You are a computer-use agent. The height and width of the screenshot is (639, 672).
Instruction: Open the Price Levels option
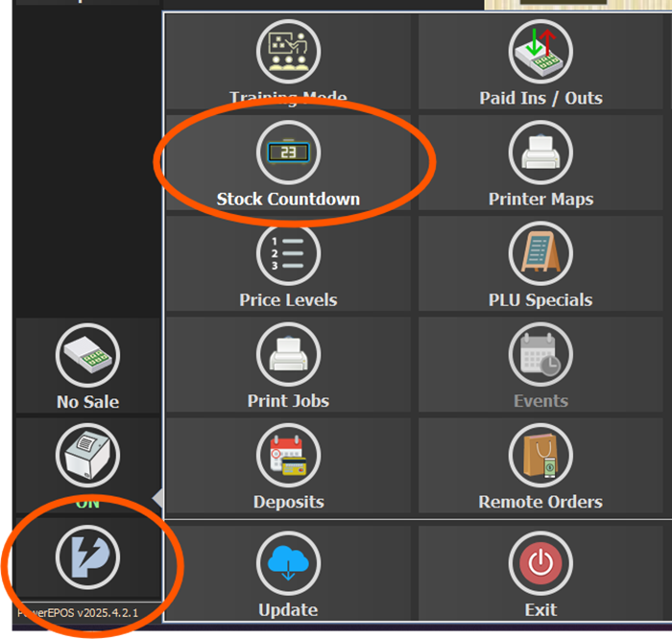(x=288, y=264)
